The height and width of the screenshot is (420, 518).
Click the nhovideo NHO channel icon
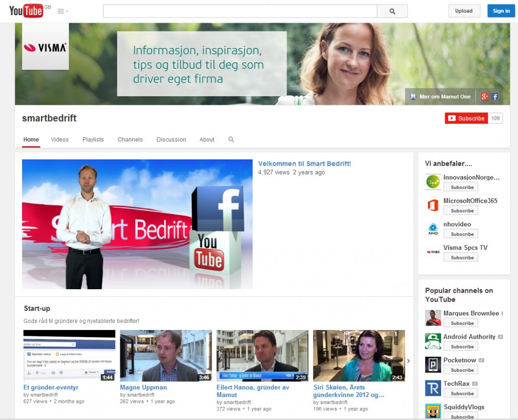click(x=433, y=229)
